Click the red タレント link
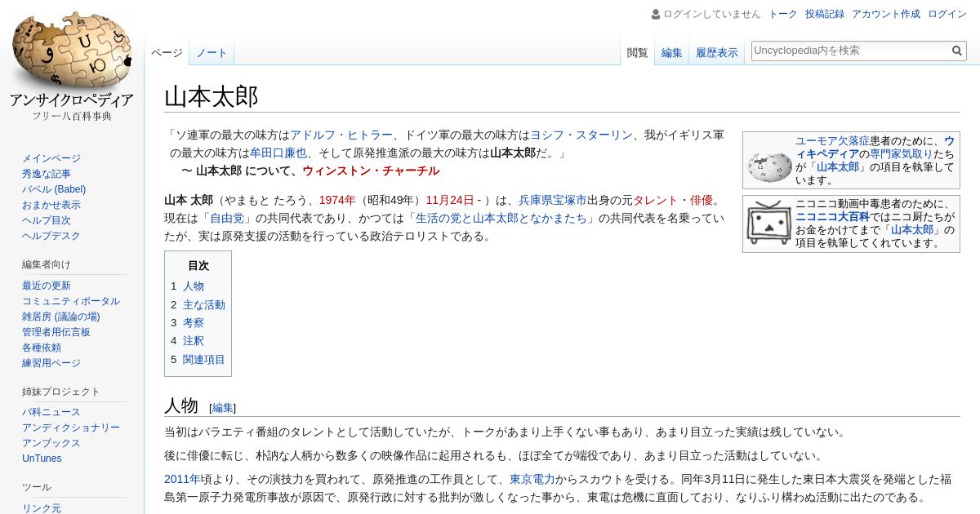 [x=656, y=200]
